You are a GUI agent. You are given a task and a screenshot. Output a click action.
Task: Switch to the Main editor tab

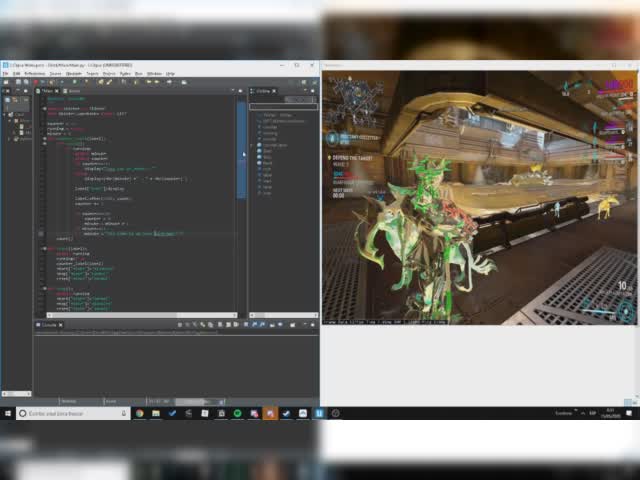coord(48,91)
